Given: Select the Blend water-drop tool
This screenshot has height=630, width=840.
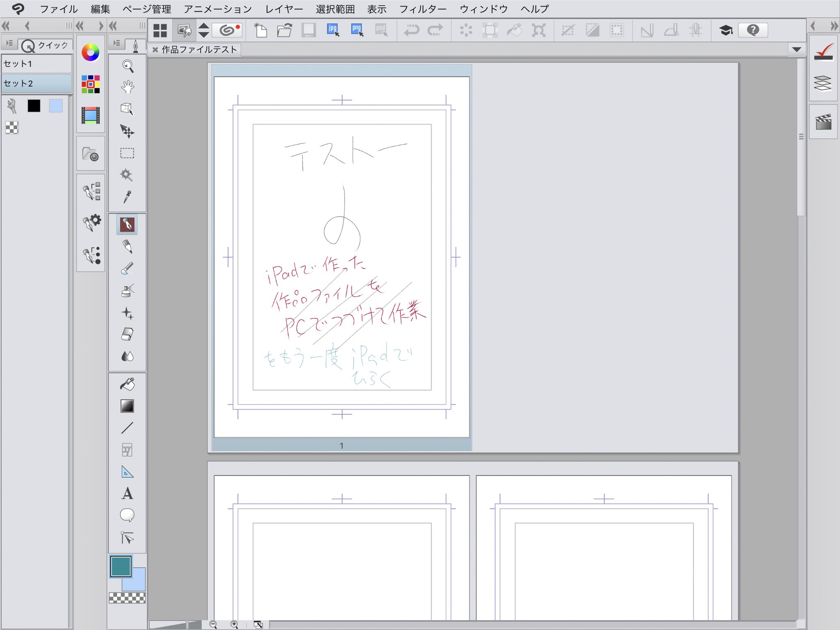Looking at the screenshot, I should (127, 356).
